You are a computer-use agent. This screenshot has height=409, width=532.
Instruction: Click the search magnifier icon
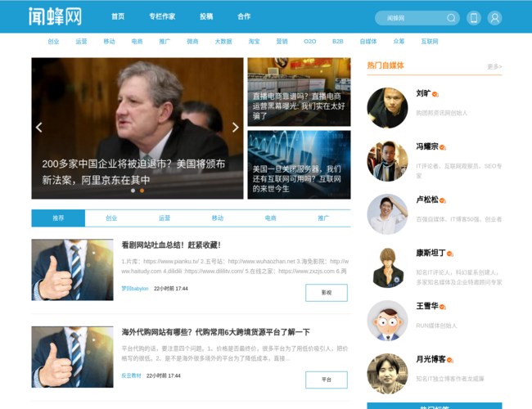451,18
